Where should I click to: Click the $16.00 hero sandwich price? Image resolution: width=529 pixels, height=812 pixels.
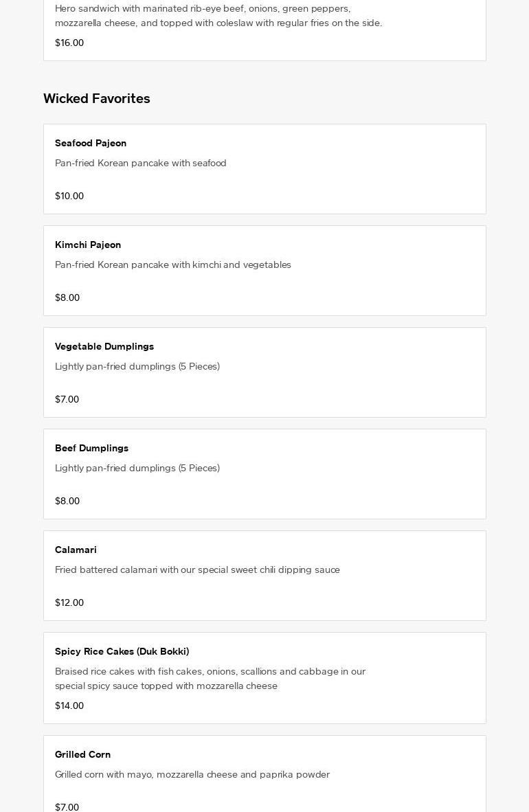tap(69, 43)
